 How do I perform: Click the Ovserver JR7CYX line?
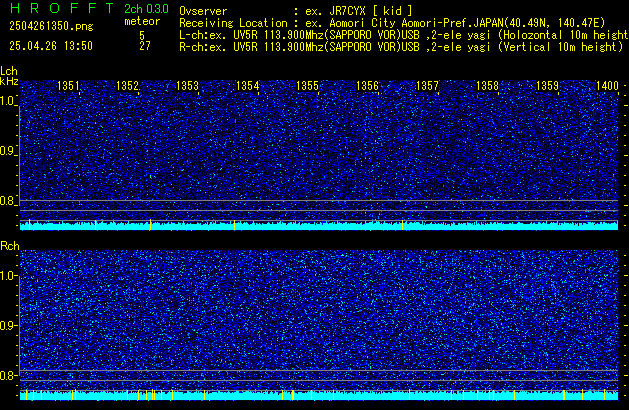point(296,11)
